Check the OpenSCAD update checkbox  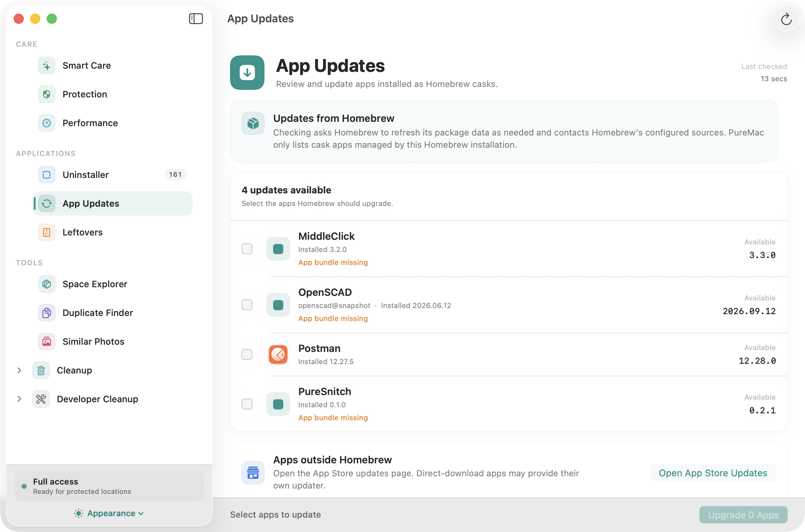[247, 305]
